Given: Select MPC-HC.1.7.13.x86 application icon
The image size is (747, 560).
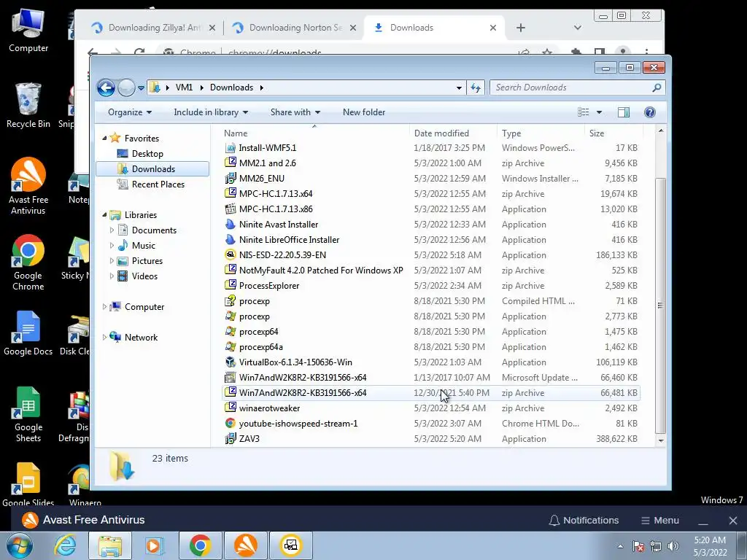Looking at the screenshot, I should 231,209.
